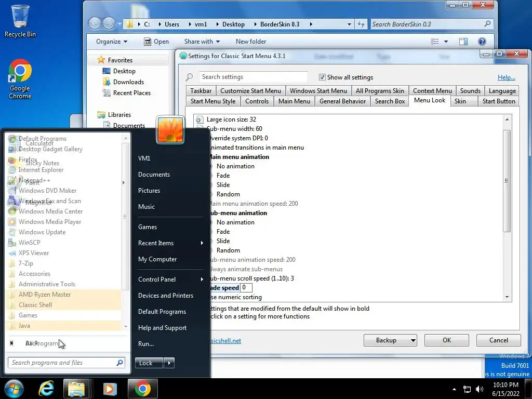Open the Lock button arrow menu
This screenshot has height=399, width=532.
[x=169, y=363]
